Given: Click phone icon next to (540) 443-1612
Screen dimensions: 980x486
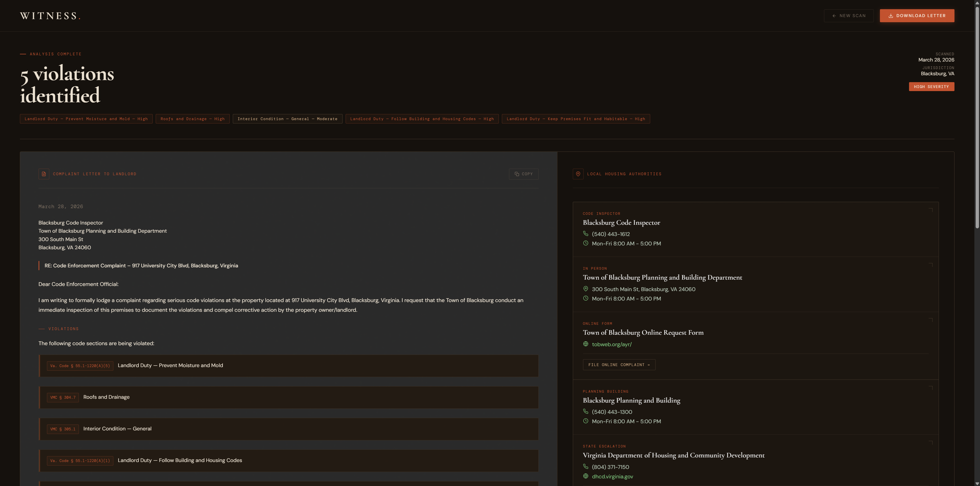Looking at the screenshot, I should coord(586,233).
